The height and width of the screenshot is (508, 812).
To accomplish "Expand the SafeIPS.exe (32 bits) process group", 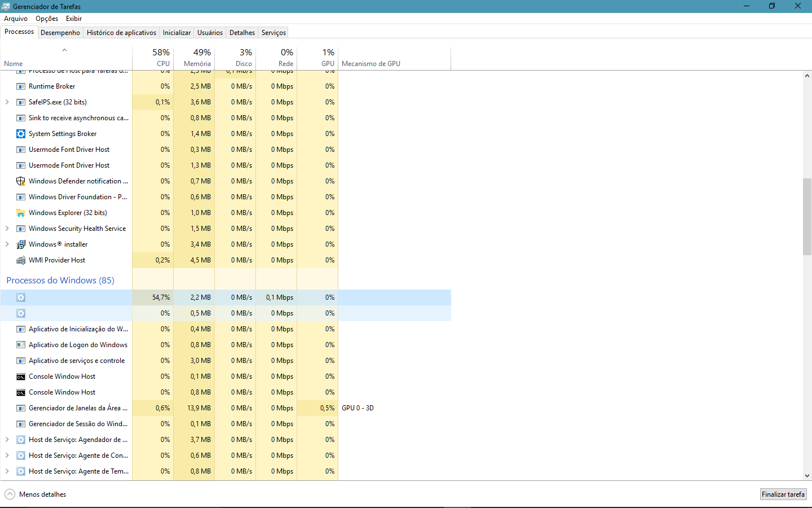I will point(7,102).
